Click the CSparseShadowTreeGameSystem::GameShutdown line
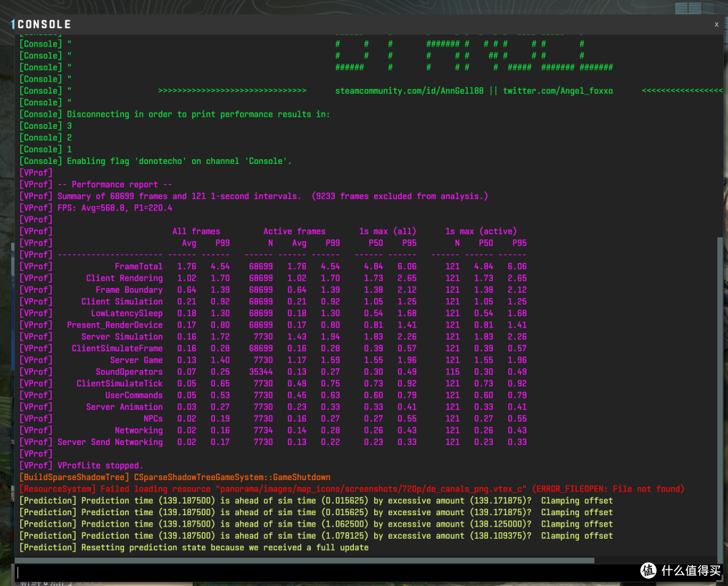 coord(175,477)
